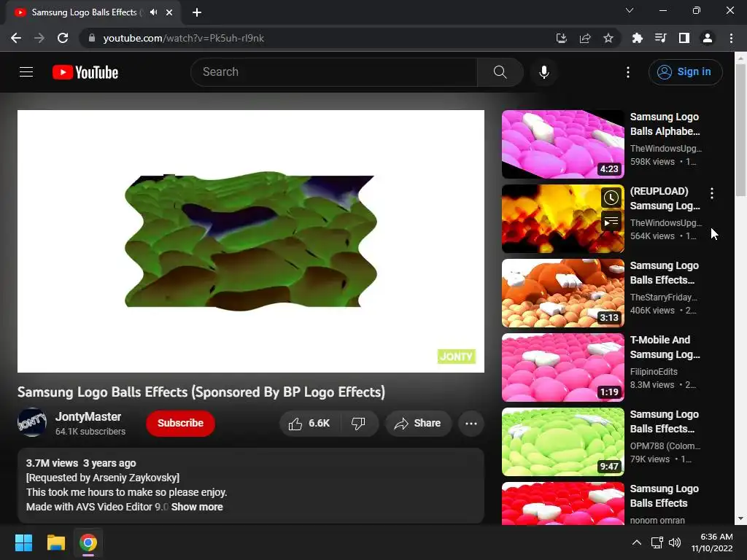Open Chrome profile icon

coord(708,38)
